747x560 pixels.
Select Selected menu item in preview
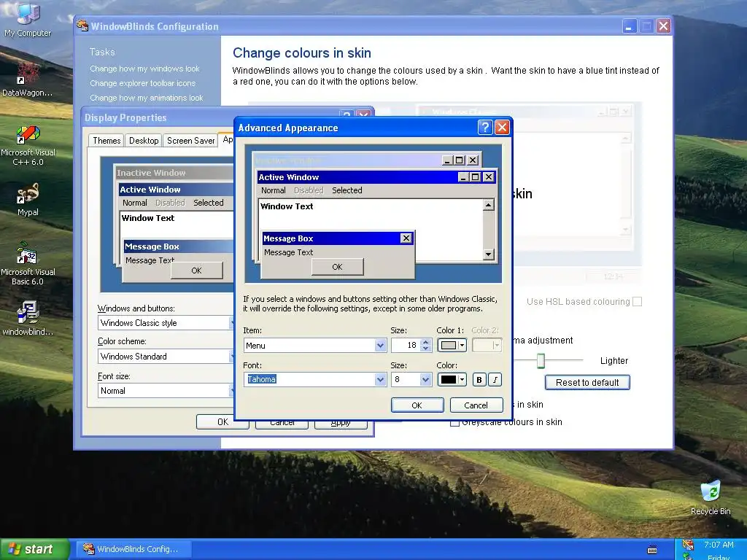tap(347, 190)
